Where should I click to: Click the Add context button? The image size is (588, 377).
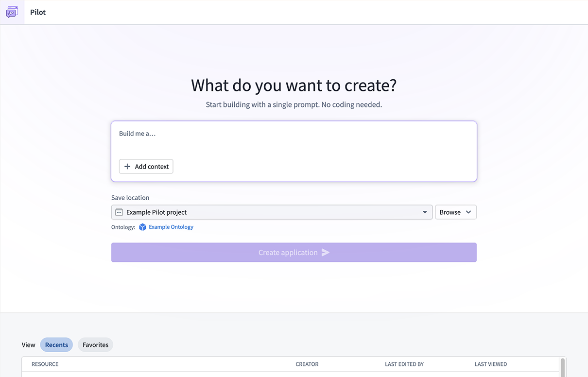tap(146, 166)
